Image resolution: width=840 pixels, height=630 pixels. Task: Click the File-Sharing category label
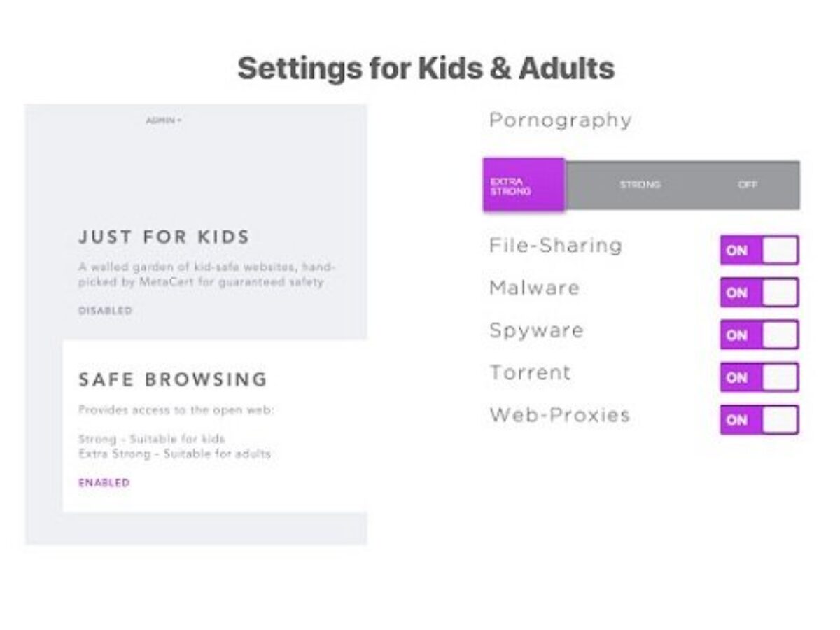point(555,246)
